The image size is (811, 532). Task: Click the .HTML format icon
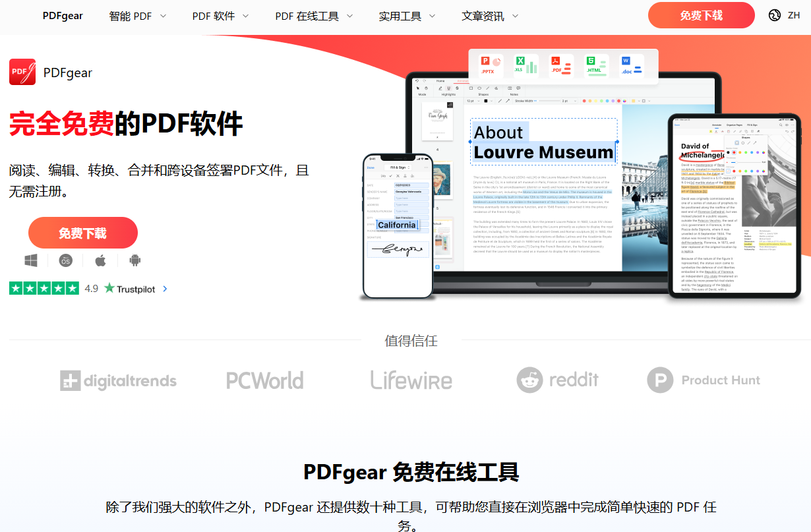[597, 66]
